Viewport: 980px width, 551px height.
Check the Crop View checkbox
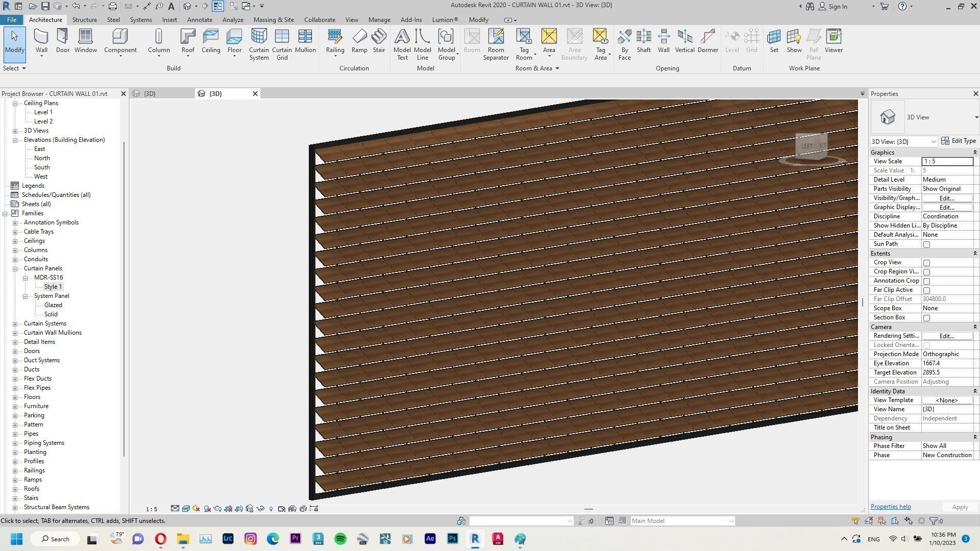coord(927,262)
